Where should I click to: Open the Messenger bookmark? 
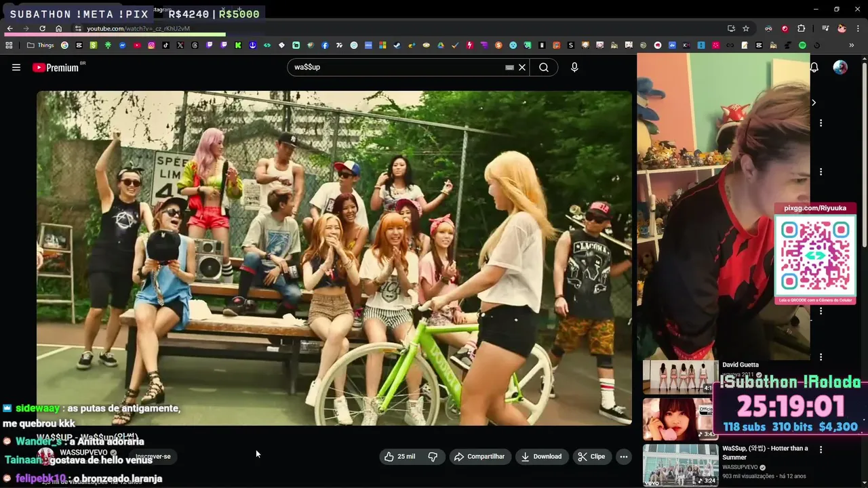click(123, 45)
